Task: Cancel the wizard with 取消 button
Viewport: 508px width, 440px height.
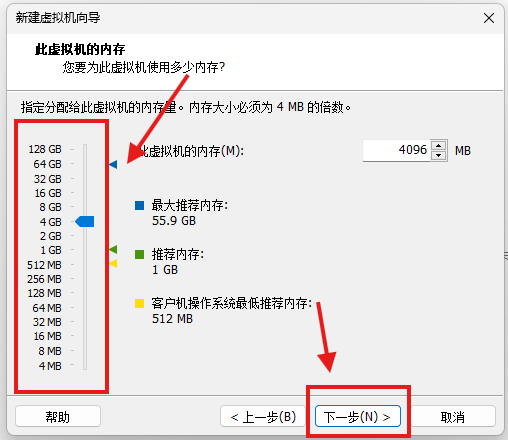Action: (453, 416)
